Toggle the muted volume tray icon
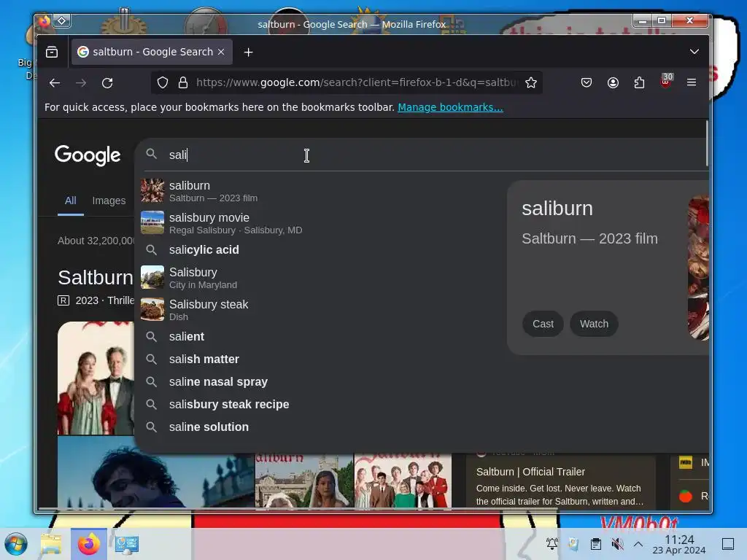Viewport: 747px width, 560px height. (617, 544)
